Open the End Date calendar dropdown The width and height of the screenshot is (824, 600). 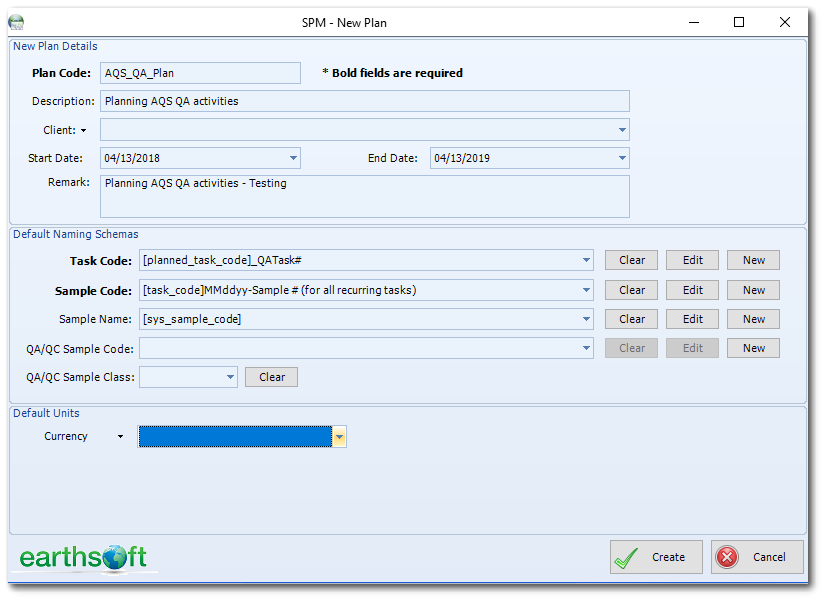pos(622,158)
